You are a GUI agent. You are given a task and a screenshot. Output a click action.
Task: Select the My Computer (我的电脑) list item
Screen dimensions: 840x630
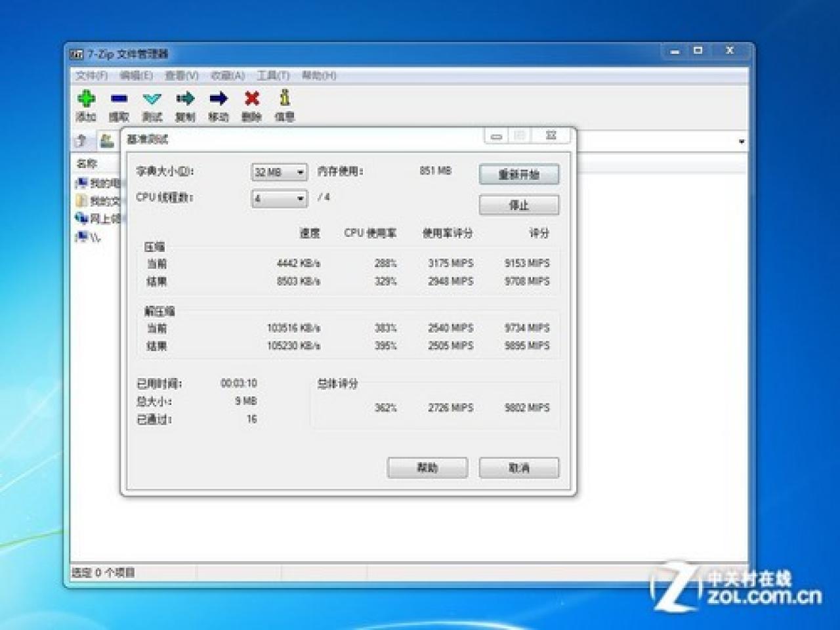tap(98, 183)
